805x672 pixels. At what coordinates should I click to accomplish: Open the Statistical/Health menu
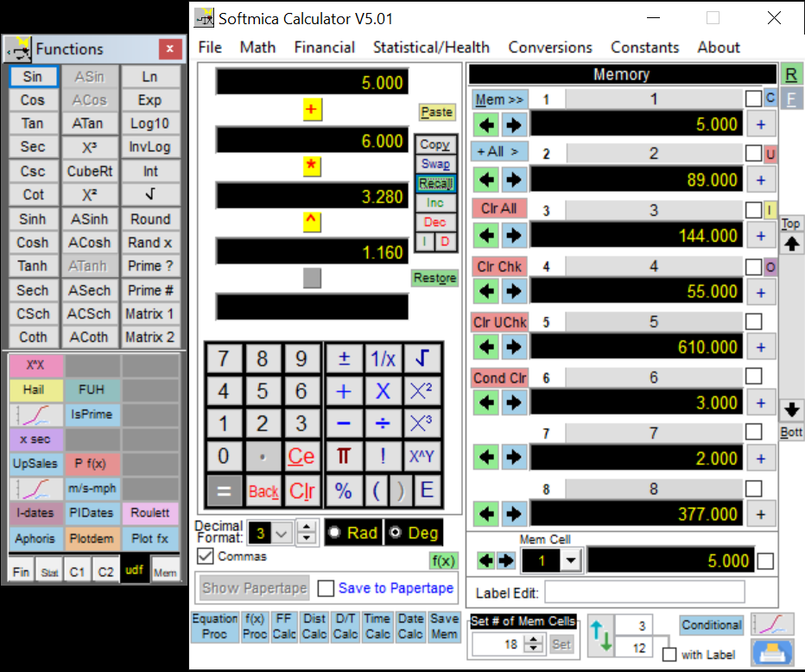click(x=431, y=48)
